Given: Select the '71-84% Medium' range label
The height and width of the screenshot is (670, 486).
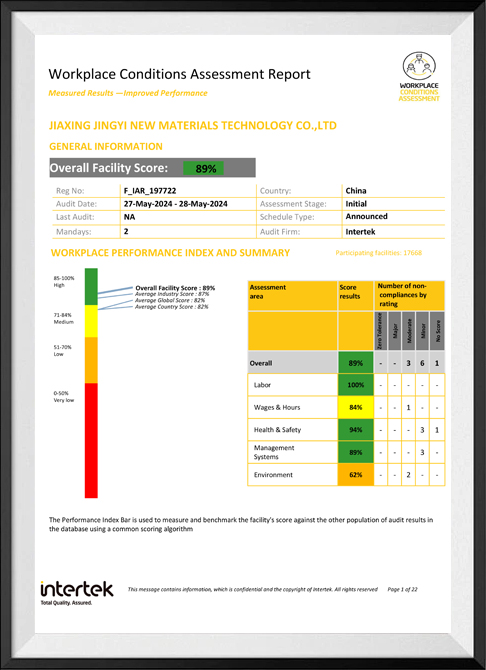Looking at the screenshot, I should [63, 318].
